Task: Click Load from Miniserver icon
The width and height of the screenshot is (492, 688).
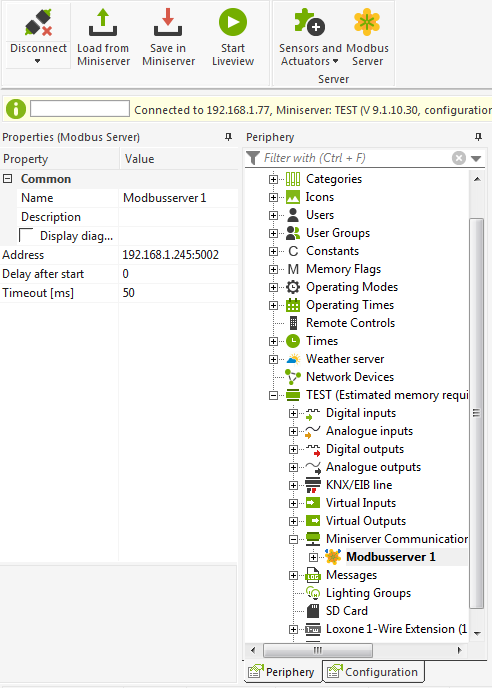Action: pos(103,22)
